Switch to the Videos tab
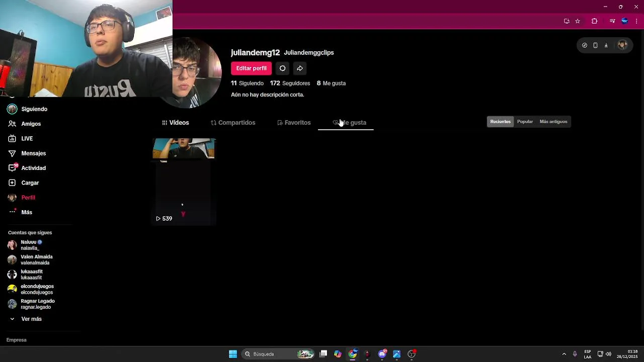 [x=176, y=123]
